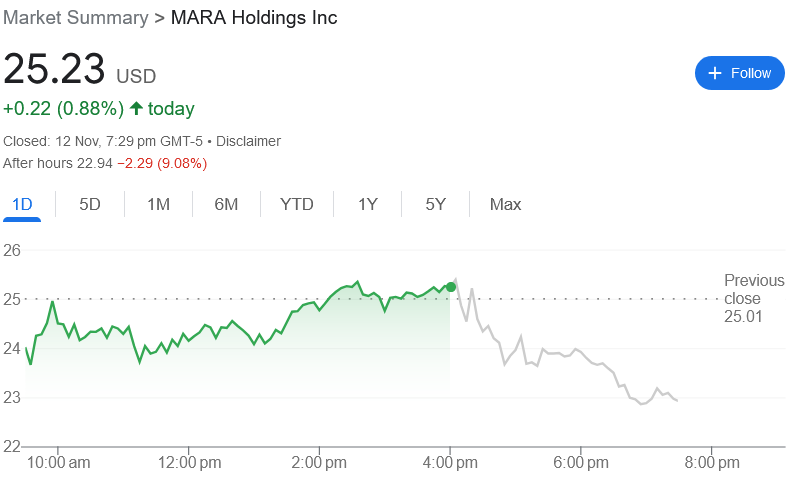Open the 1M chart range
Screen dimensions: 801x482
click(x=158, y=204)
